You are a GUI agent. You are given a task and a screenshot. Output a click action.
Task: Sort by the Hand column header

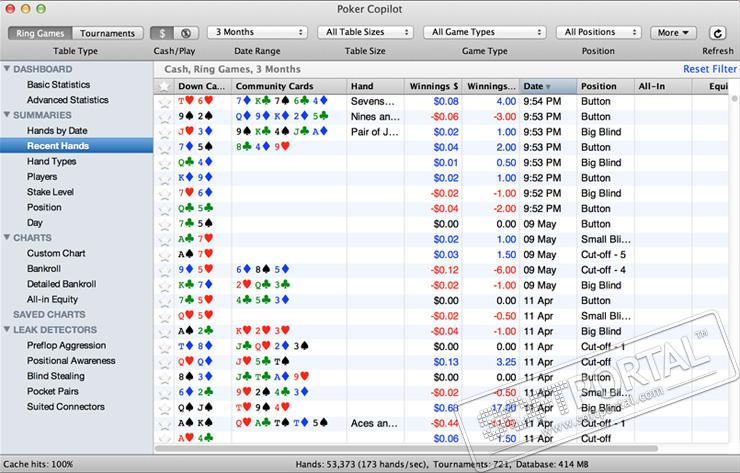375,86
